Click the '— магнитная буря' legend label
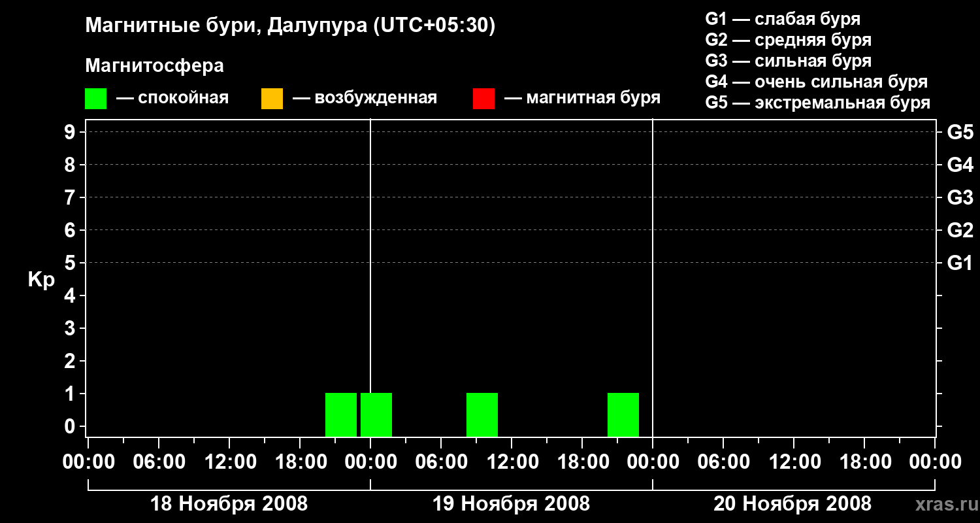Viewport: 980px width, 523px height. 582,98
